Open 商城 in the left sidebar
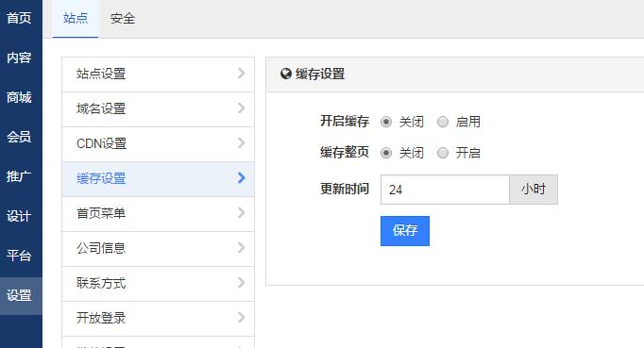The height and width of the screenshot is (348, 644). [x=19, y=98]
